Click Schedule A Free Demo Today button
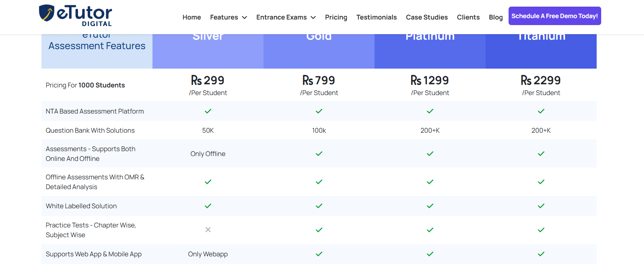 [x=555, y=16]
